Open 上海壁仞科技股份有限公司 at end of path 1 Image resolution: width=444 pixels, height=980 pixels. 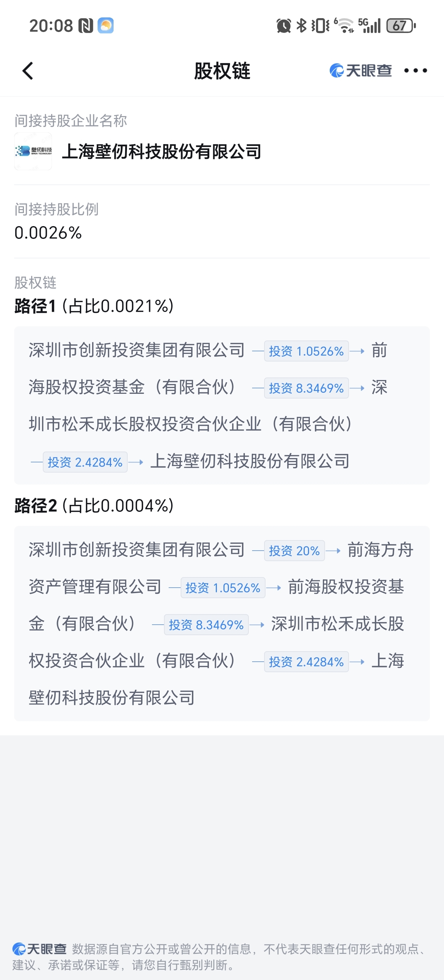coord(250,461)
